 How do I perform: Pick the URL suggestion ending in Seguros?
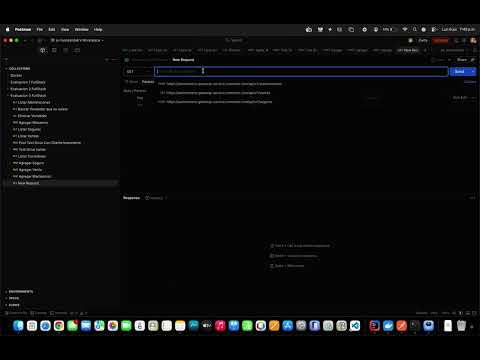tap(215, 102)
